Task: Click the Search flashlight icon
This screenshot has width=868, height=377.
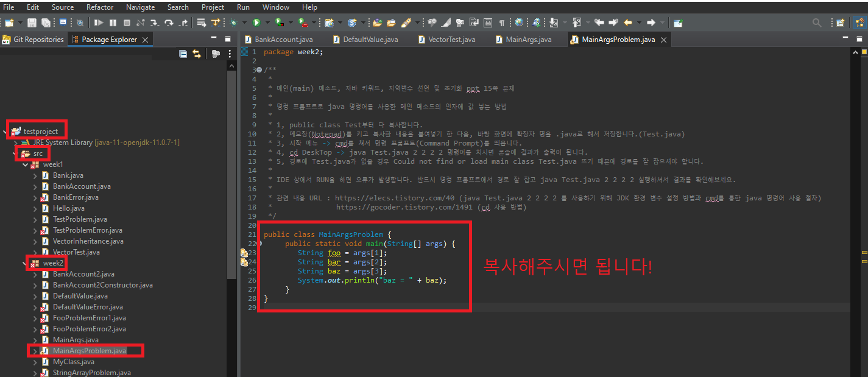Action: (x=405, y=23)
